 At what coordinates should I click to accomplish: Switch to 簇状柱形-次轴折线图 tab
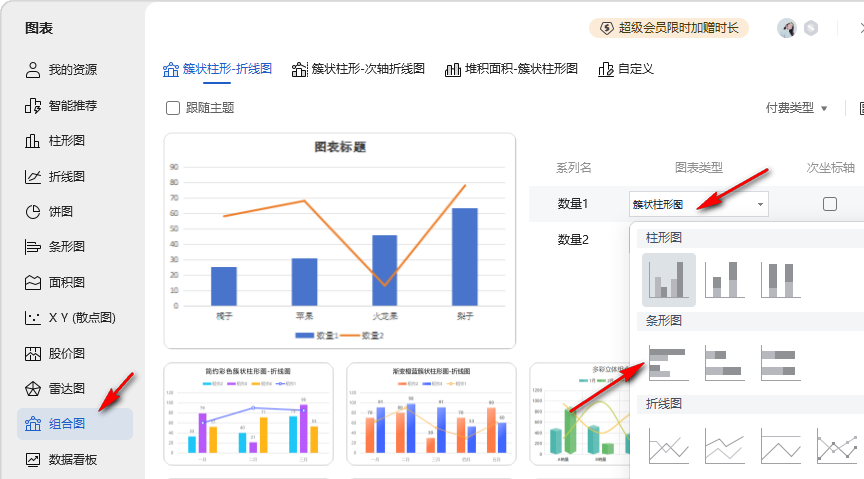click(x=358, y=69)
